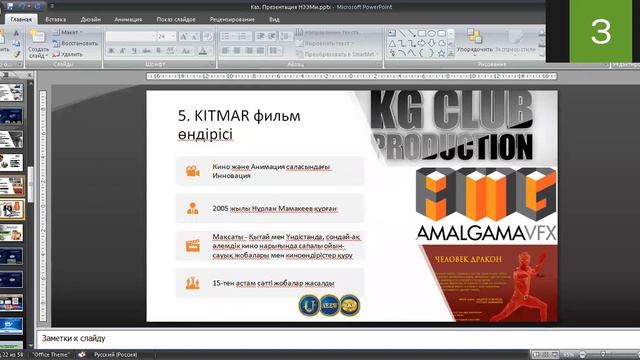Clear all formatting icon in font group
The image size is (640, 360).
tap(208, 36)
